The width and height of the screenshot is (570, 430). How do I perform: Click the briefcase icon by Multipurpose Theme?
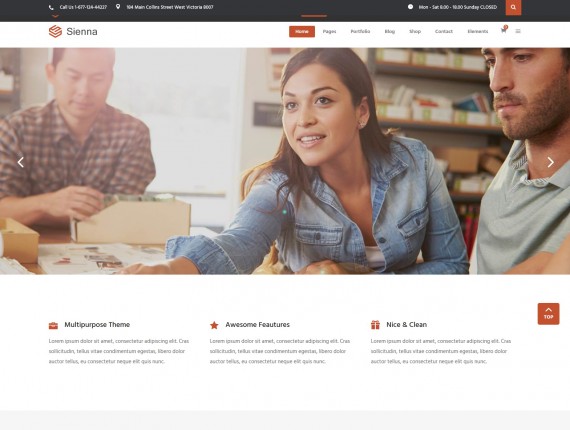click(x=53, y=325)
